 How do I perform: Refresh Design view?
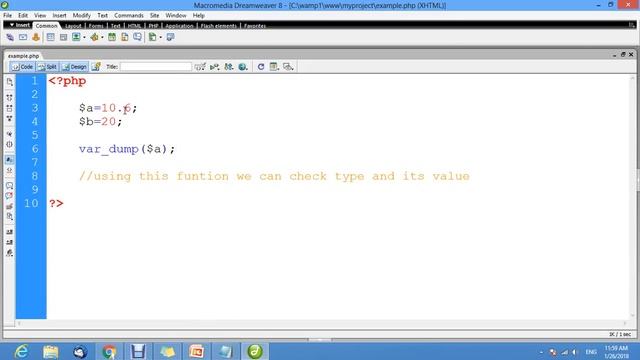[x=261, y=67]
